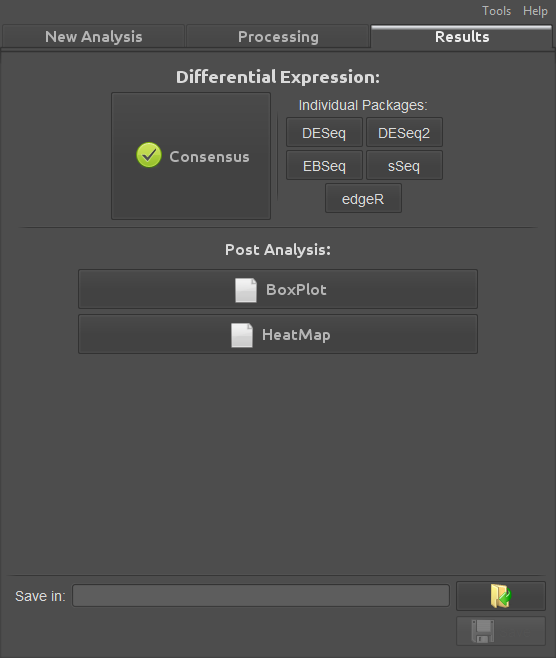Launch the HeatMap post analysis
The width and height of the screenshot is (556, 658).
[278, 334]
